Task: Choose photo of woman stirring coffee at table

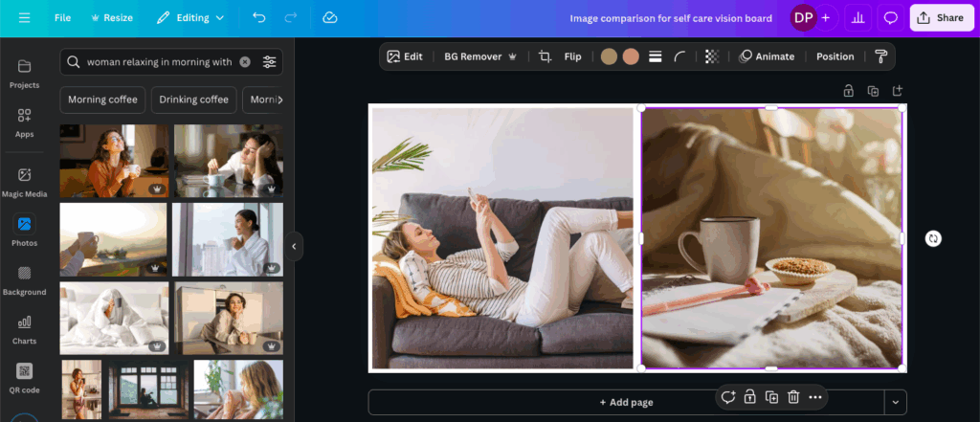Action: tap(228, 161)
